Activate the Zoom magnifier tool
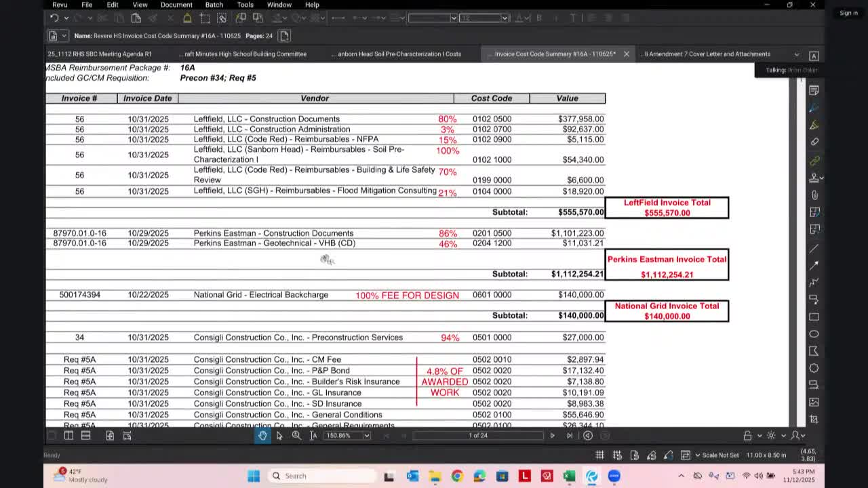This screenshot has width=868, height=488. 296,436
